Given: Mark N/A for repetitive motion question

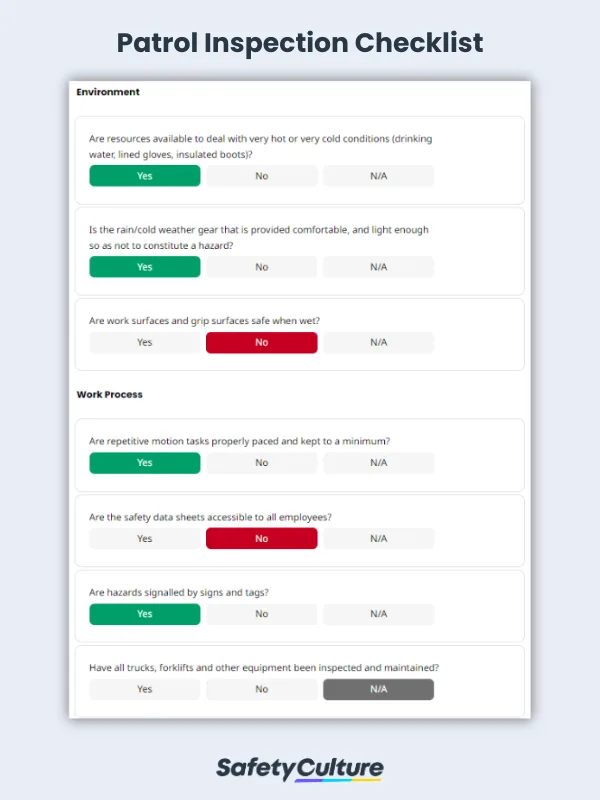Looking at the screenshot, I should coord(378,463).
